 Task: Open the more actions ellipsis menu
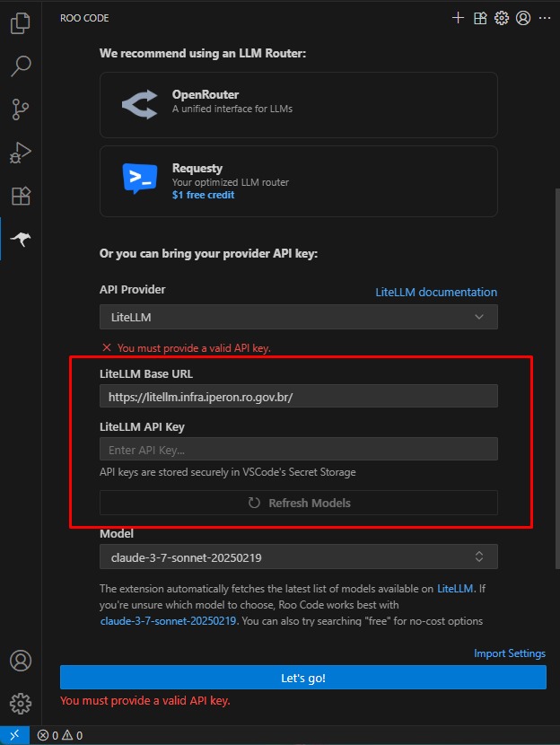pyautogui.click(x=545, y=17)
